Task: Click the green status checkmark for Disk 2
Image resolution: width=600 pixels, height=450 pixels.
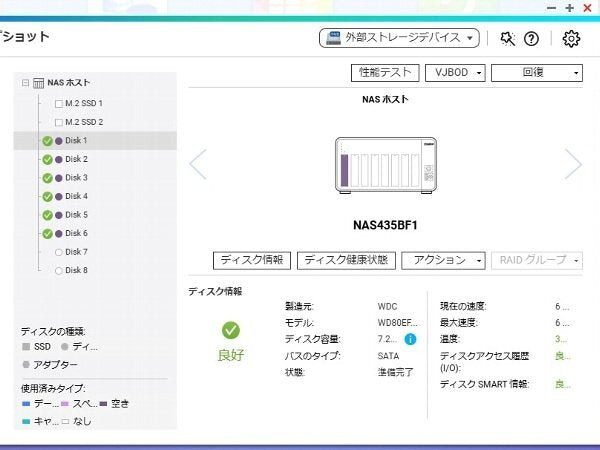Action: coord(47,159)
